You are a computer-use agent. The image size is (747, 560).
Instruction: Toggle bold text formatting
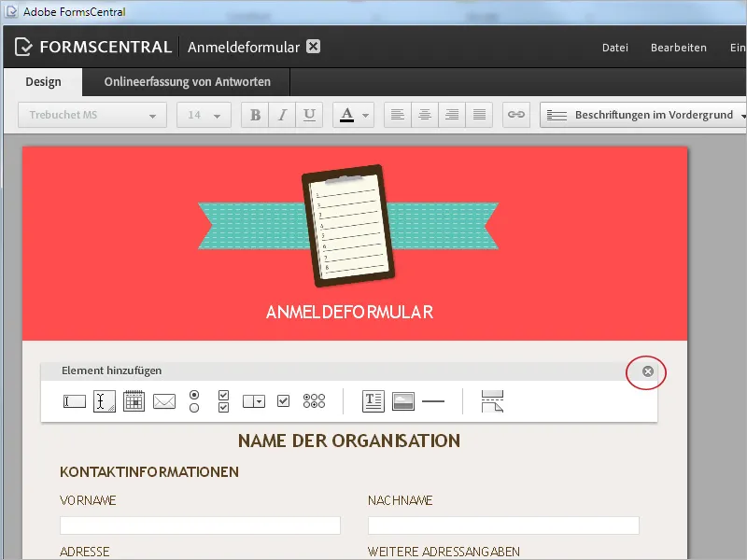tap(254, 114)
